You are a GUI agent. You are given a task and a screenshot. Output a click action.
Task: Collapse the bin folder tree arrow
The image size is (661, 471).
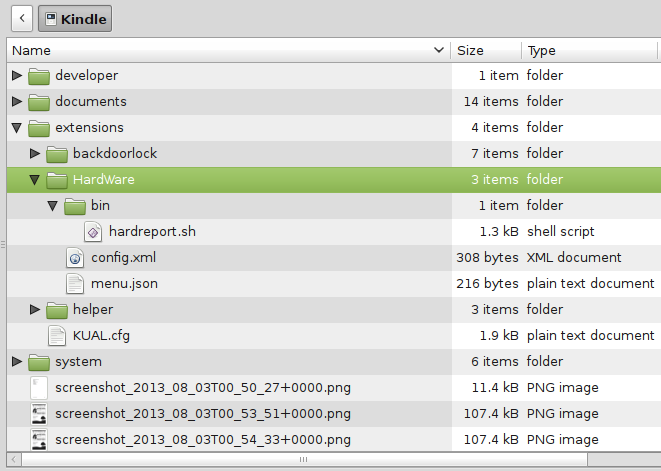(x=52, y=206)
